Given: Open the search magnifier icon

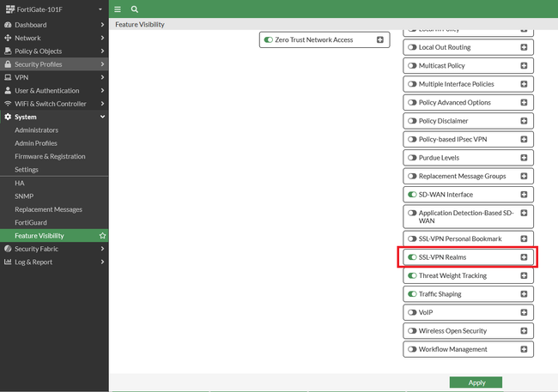Looking at the screenshot, I should [135, 9].
